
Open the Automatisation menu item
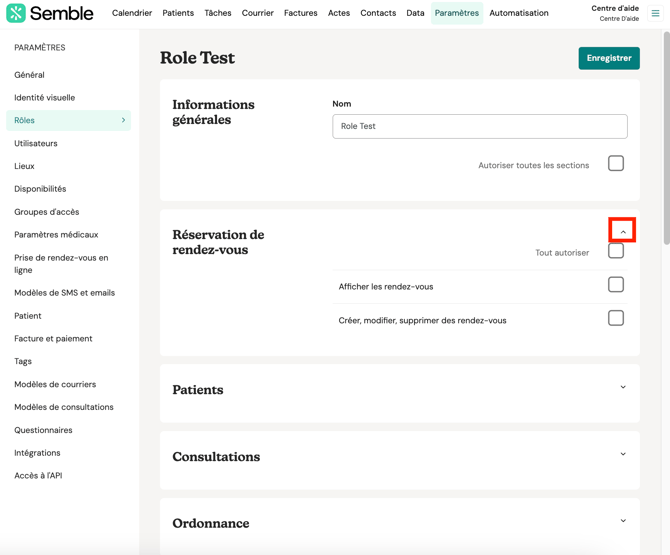[518, 13]
